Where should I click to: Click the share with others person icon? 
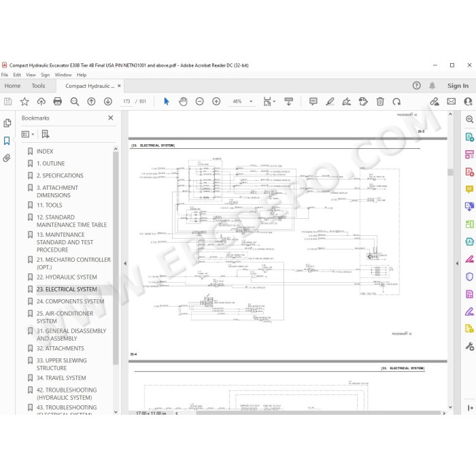click(x=468, y=101)
